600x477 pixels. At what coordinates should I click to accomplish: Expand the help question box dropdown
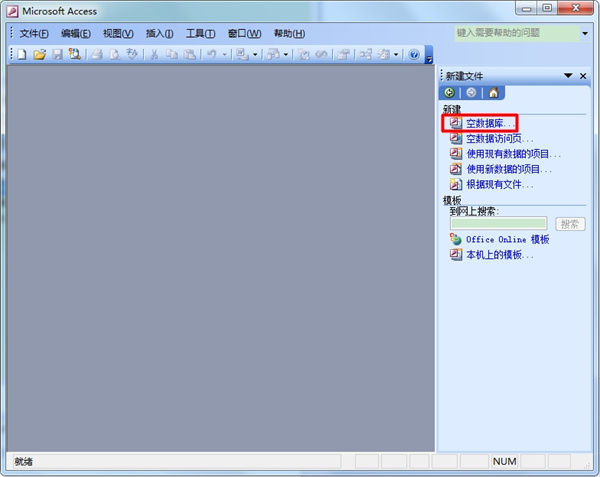[585, 33]
